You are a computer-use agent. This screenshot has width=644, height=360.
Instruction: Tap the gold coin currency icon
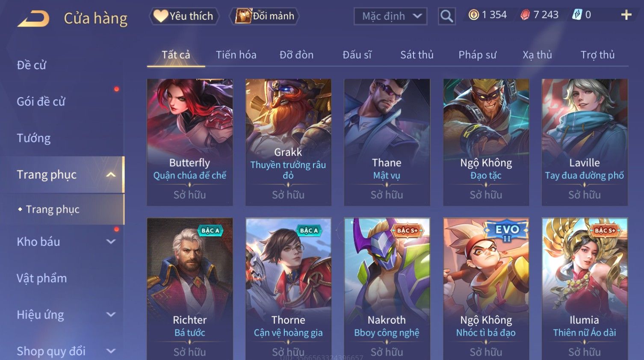click(473, 15)
